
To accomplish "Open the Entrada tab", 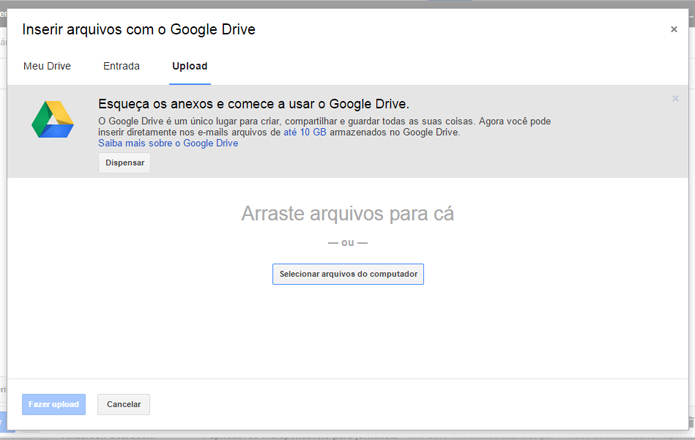I will coord(121,66).
